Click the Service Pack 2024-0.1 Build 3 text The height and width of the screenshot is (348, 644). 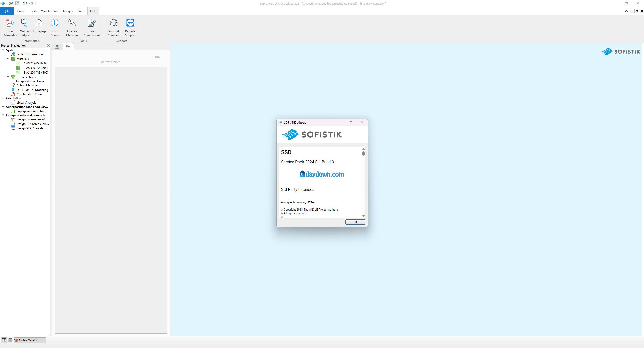[308, 162]
